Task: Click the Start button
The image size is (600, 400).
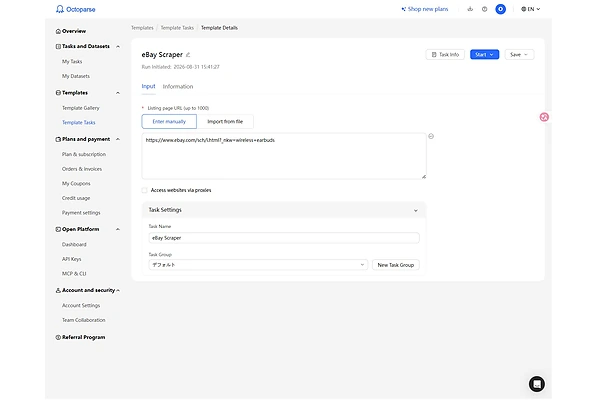Action: tap(484, 55)
